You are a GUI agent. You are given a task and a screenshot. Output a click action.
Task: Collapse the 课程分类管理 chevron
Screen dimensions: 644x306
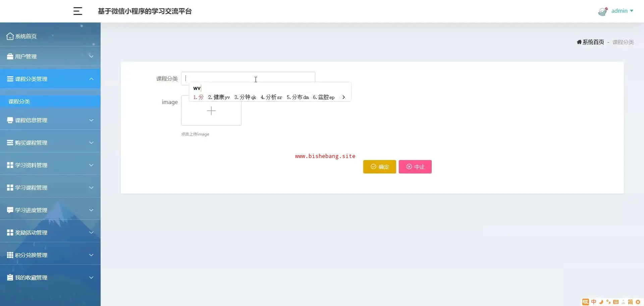tap(91, 79)
